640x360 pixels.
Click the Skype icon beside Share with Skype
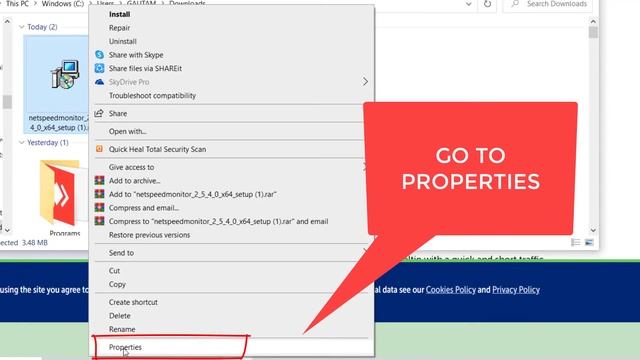99,55
